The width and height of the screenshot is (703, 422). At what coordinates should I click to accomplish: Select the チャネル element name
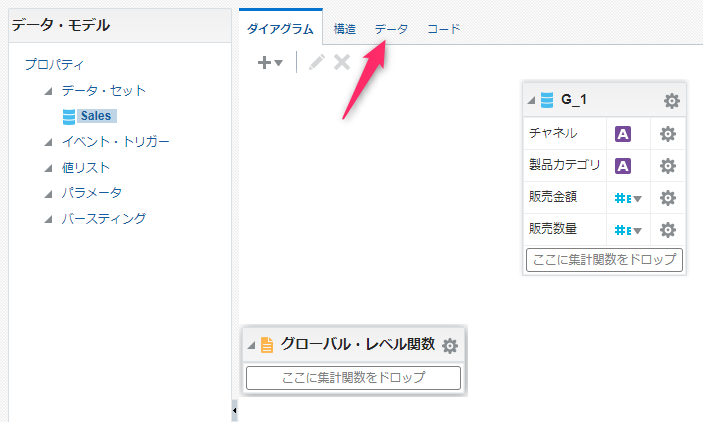553,133
